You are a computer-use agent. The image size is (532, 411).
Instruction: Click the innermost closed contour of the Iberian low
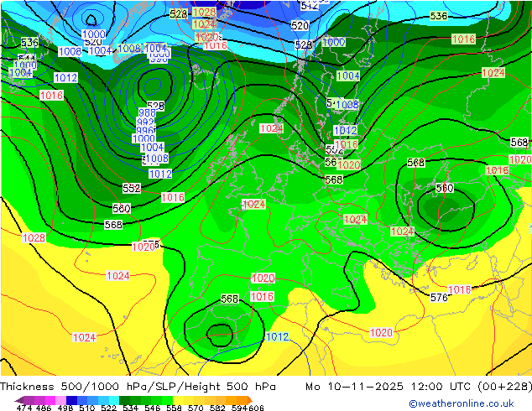pos(220,335)
